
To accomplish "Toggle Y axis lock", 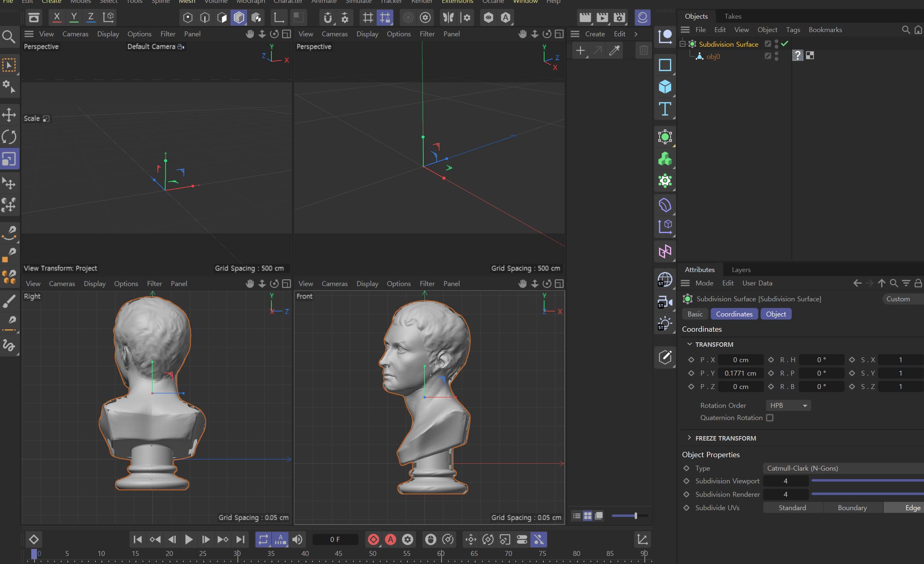I will (x=74, y=17).
